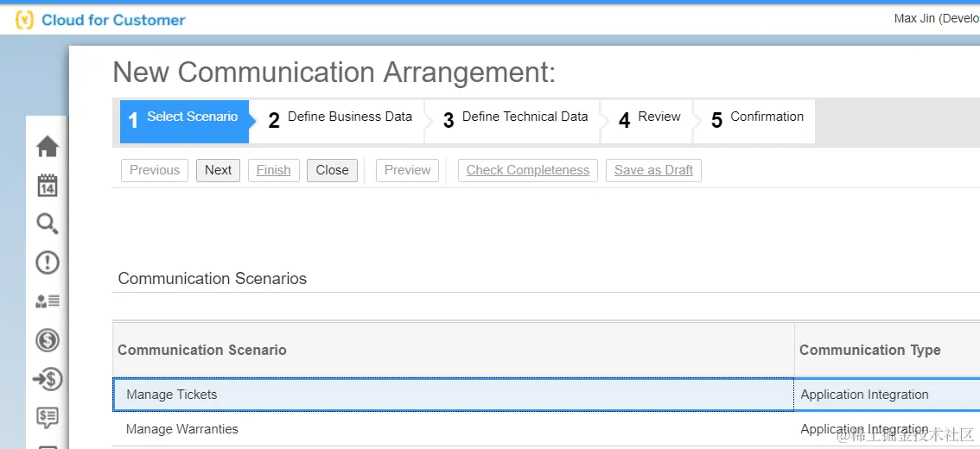
Task: Jump to step 5 Confirmation
Action: click(757, 121)
